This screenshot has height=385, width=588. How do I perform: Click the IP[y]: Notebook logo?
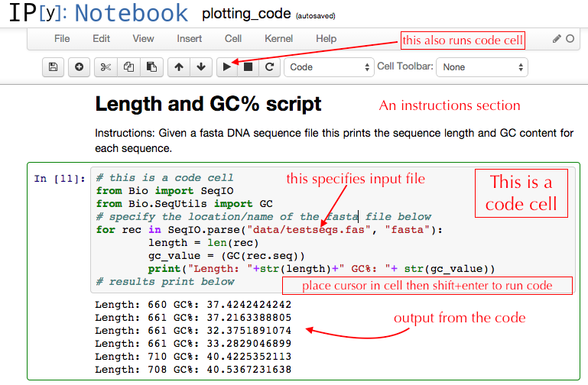[98, 13]
